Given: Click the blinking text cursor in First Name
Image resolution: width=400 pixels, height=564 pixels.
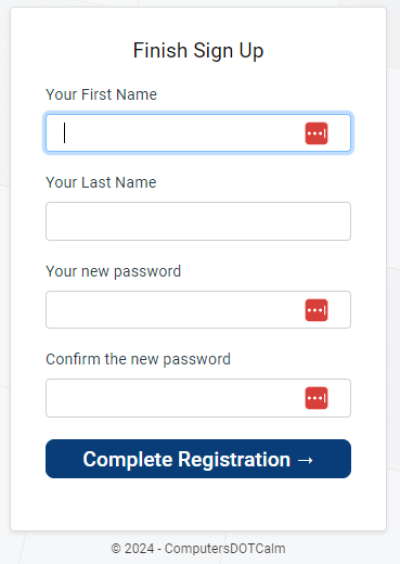Looking at the screenshot, I should point(64,133).
